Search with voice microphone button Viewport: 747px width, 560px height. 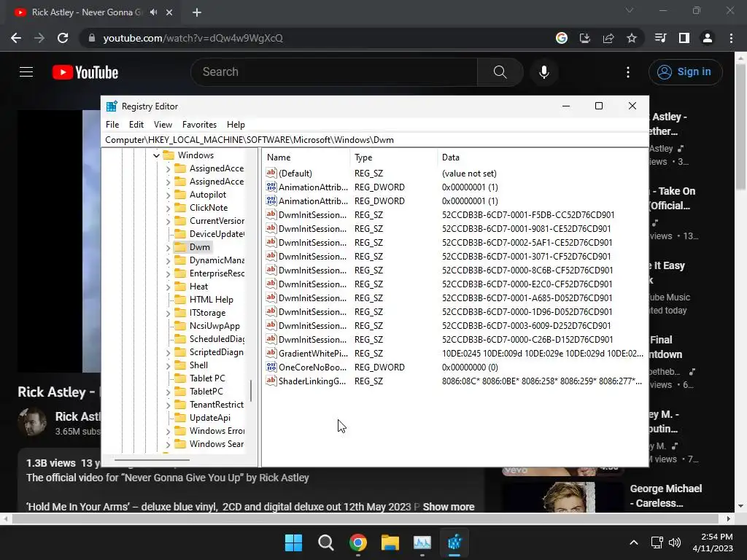coord(543,72)
